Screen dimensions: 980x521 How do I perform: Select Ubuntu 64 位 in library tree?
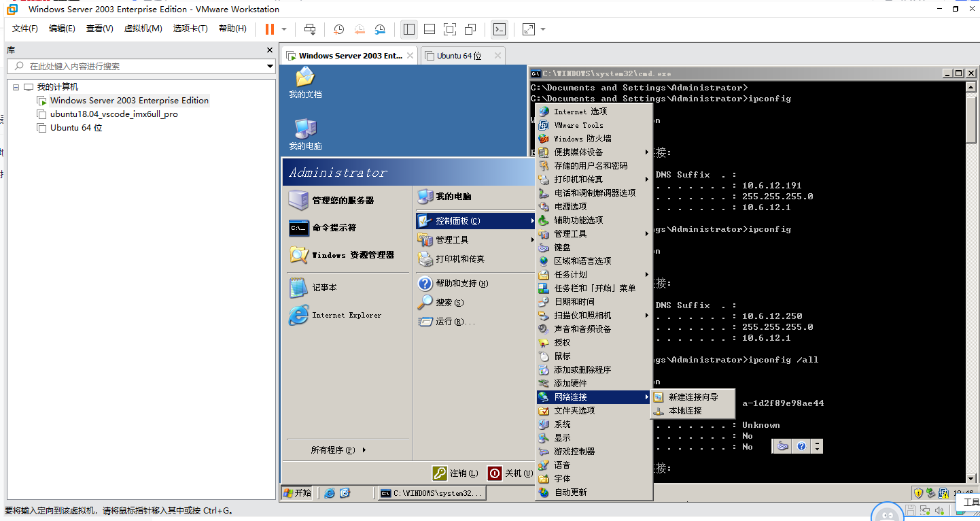(75, 128)
